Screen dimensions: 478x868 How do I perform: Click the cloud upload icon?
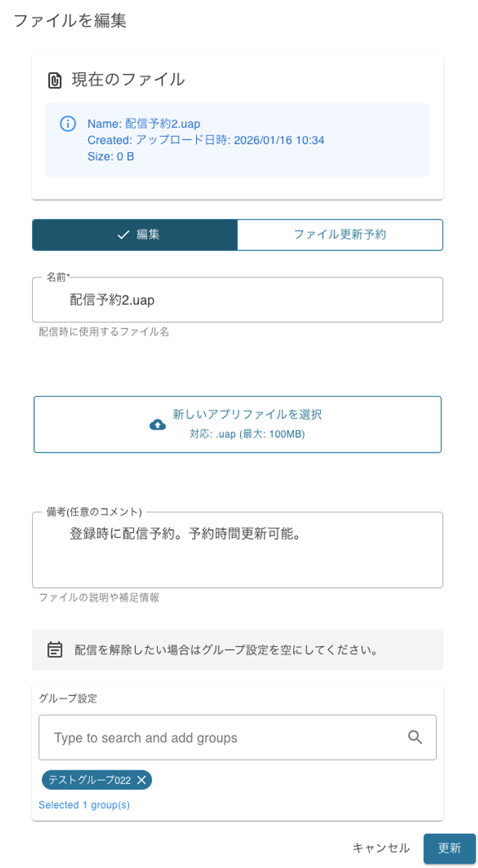[x=158, y=425]
